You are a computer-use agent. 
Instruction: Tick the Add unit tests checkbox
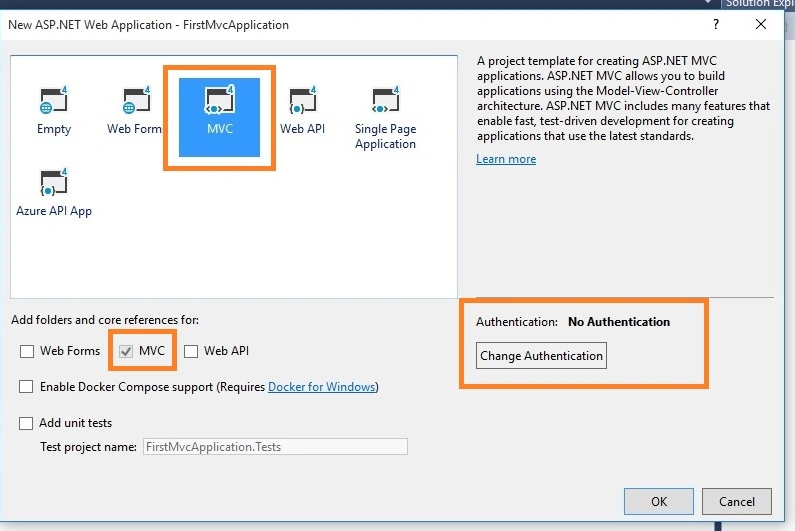[26, 423]
